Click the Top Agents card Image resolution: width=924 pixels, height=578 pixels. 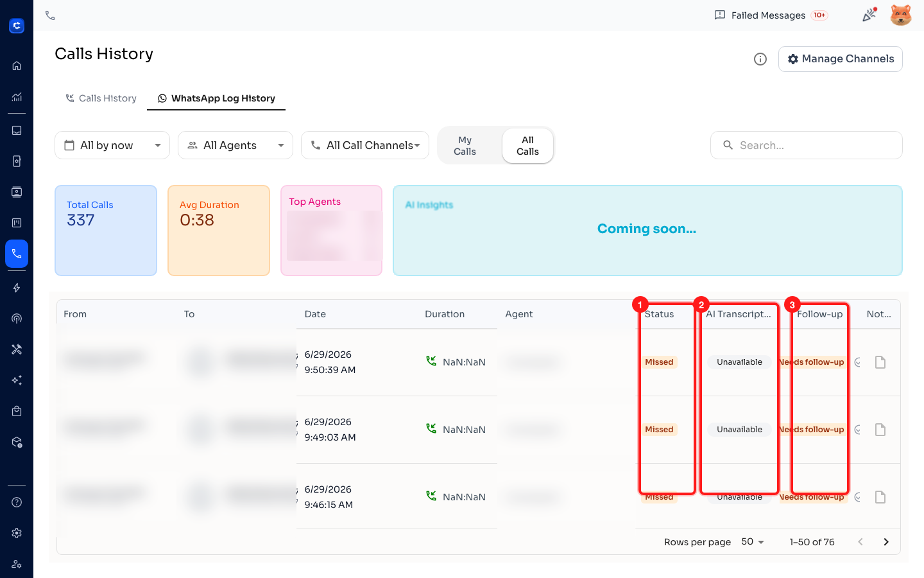pos(332,231)
